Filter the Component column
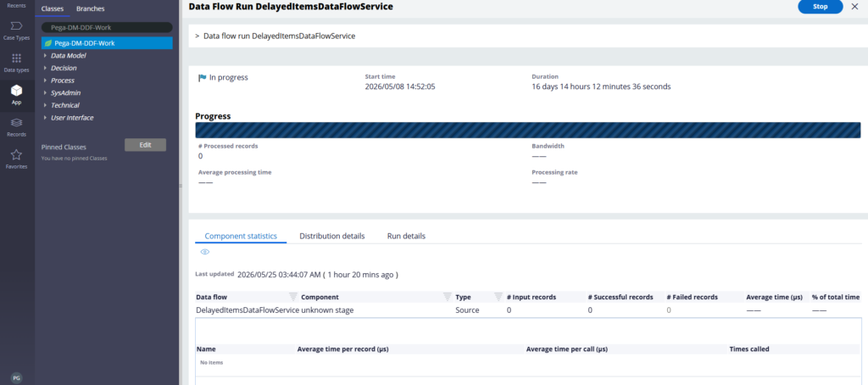868x385 pixels. click(448, 297)
